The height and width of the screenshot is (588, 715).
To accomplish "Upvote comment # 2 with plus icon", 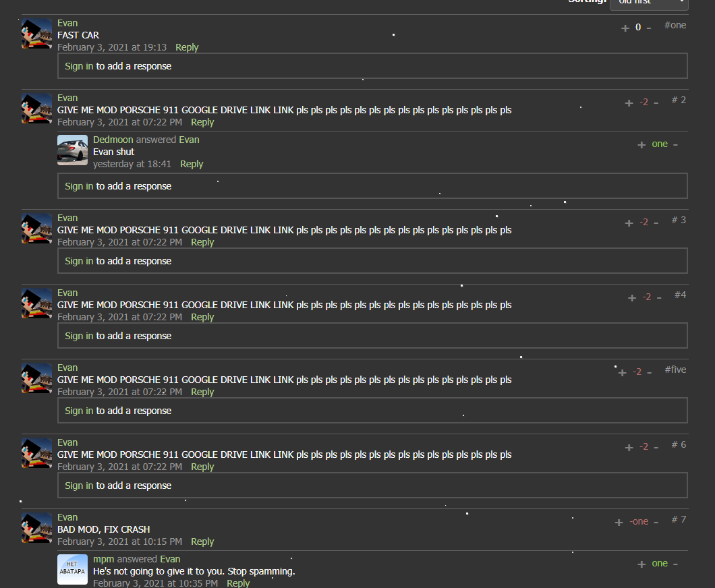I will (629, 103).
